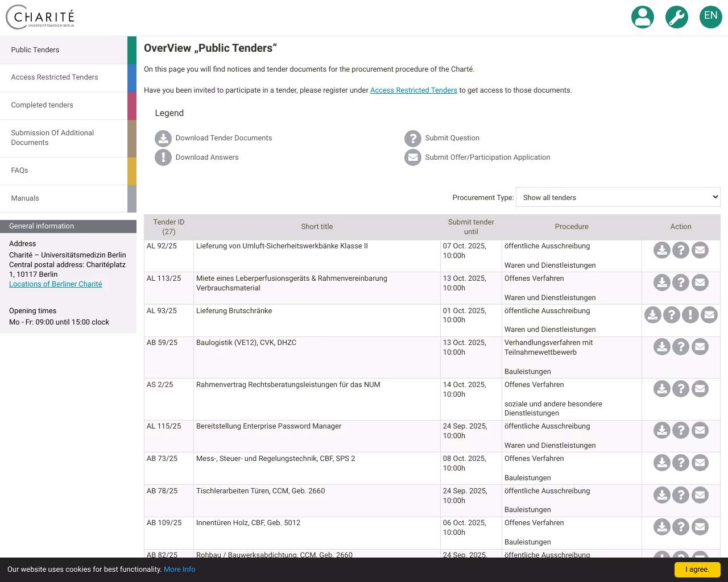
Task: Download tender documents for AL 115/25
Action: point(662,430)
